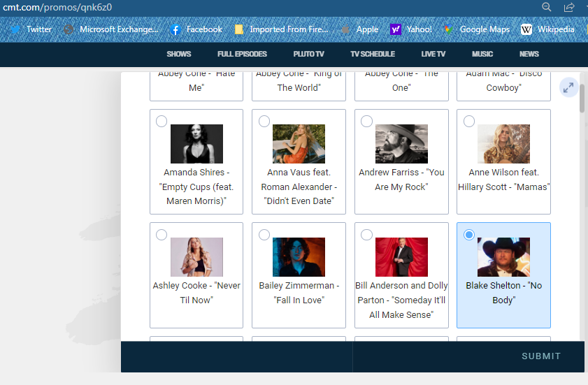Viewport: 588px width, 385px height.
Task: Click the Bill Anderson red curtain thumbnail
Action: pyautogui.click(x=401, y=257)
